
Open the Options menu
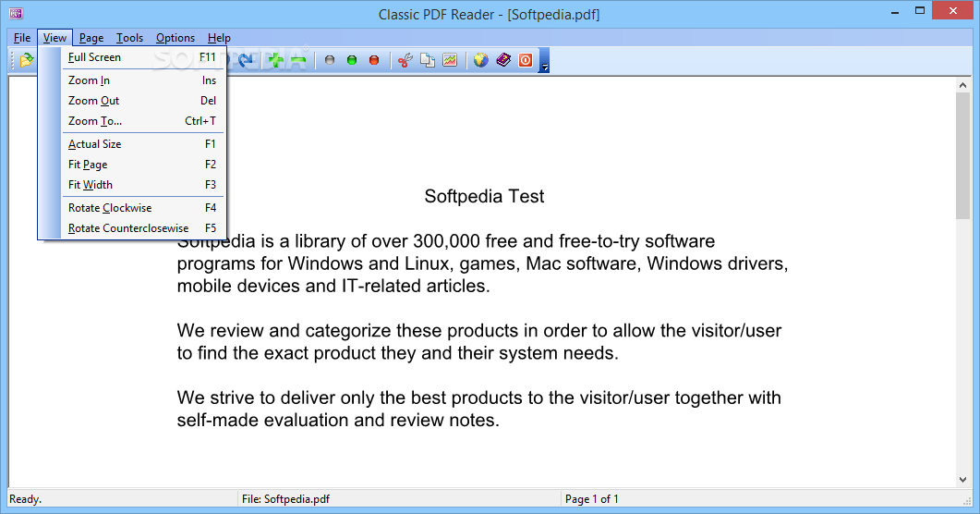[x=175, y=38]
